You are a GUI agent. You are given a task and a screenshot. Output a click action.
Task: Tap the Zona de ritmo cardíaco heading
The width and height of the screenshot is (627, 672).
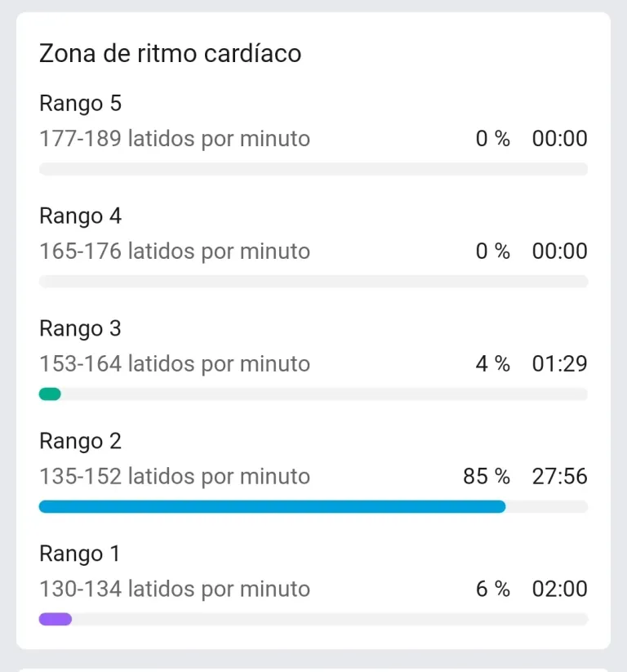click(x=170, y=54)
